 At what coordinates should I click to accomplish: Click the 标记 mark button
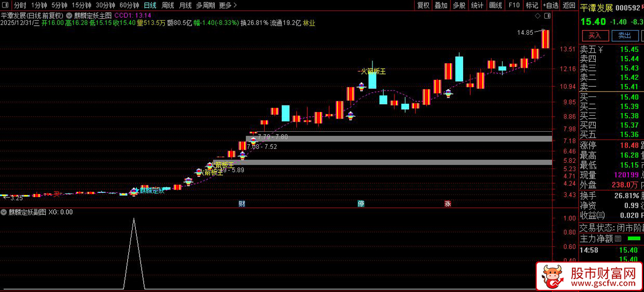coord(532,5)
